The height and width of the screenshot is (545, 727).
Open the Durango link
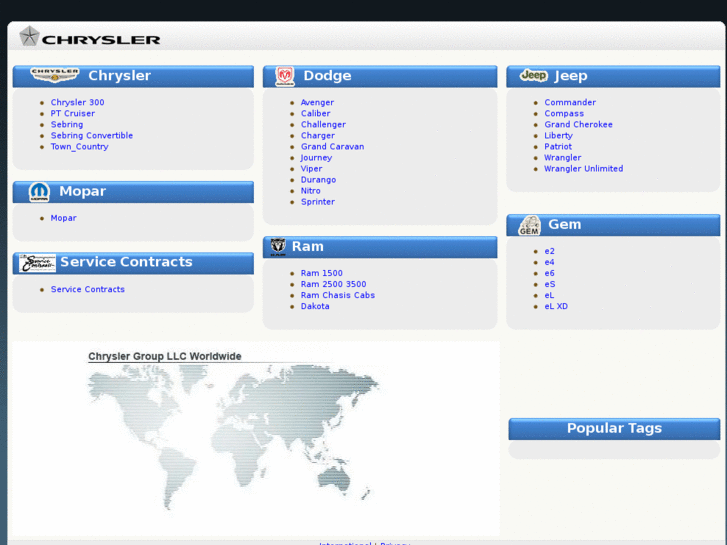point(318,180)
